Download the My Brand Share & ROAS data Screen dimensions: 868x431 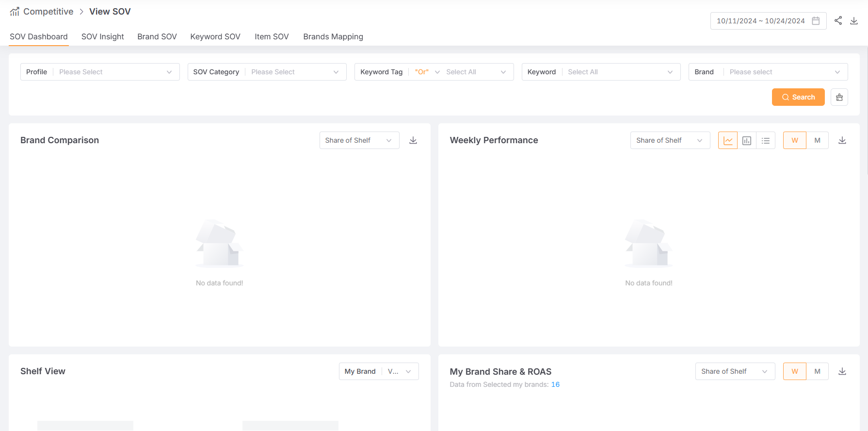[842, 371]
